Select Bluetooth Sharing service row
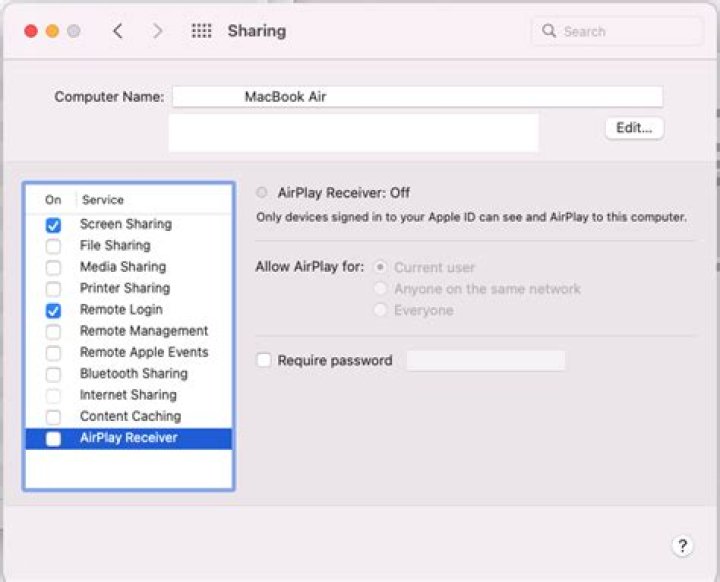720x582 pixels. pyautogui.click(x=129, y=374)
